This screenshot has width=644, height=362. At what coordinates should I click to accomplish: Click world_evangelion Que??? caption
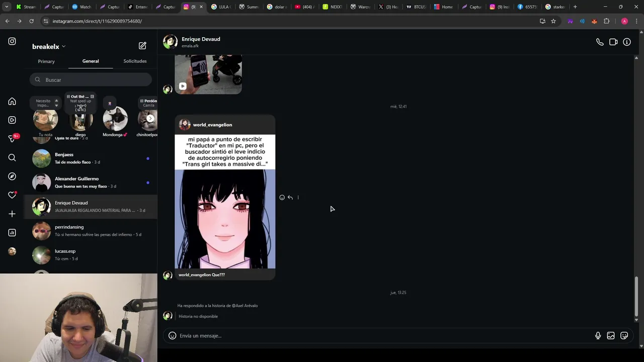pos(202,275)
